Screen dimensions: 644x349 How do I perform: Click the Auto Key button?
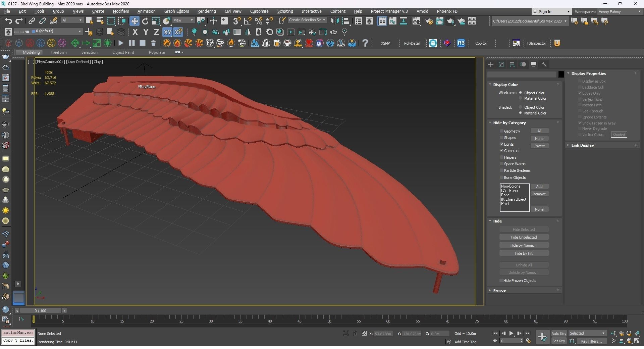559,333
